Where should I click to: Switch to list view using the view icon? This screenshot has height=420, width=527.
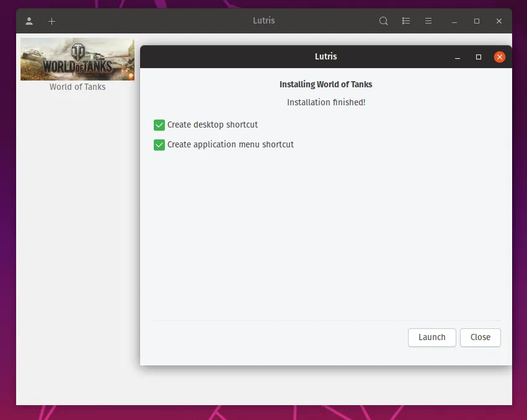(x=406, y=21)
